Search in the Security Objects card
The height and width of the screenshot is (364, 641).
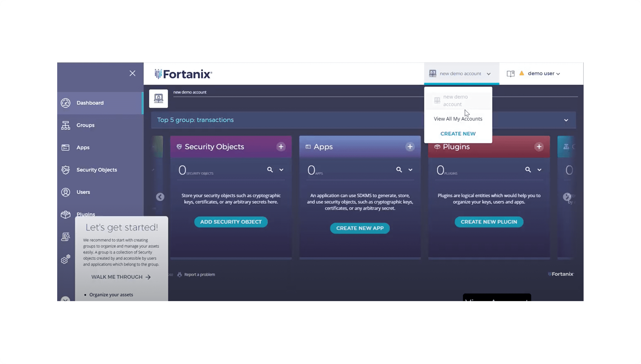point(270,170)
